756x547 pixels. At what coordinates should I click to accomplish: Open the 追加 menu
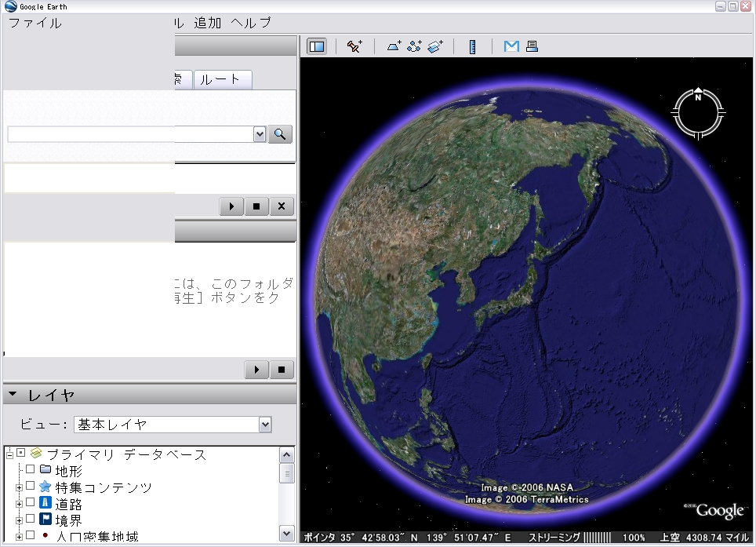coord(207,23)
